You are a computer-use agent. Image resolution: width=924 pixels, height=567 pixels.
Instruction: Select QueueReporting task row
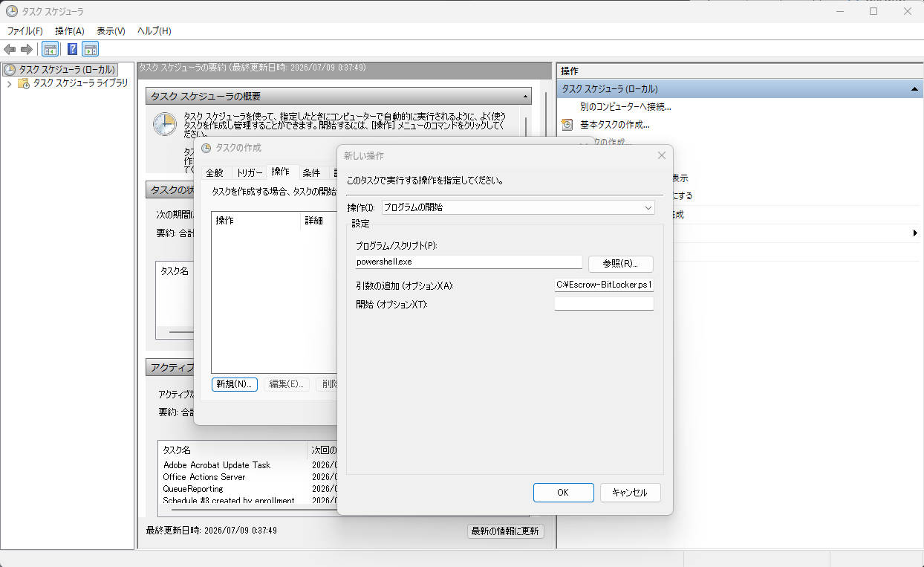(x=193, y=489)
